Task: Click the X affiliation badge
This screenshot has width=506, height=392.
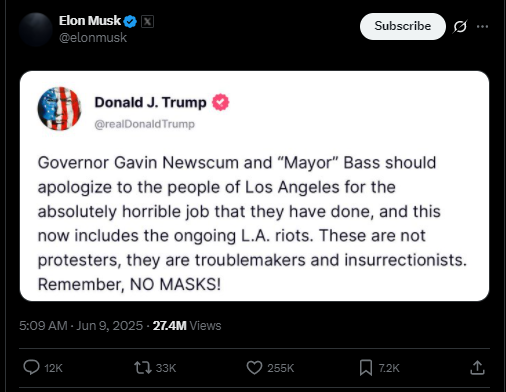Action: coord(147,22)
